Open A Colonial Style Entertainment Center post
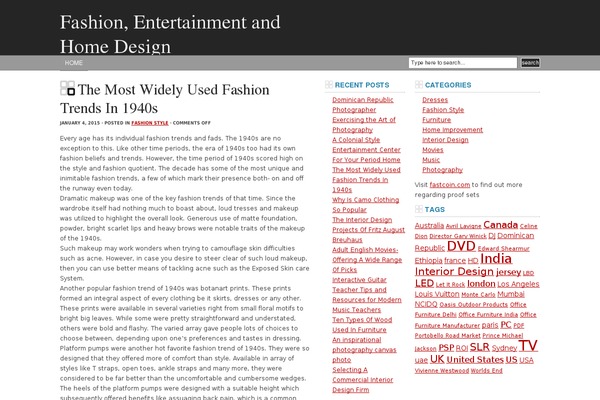 tap(366, 150)
